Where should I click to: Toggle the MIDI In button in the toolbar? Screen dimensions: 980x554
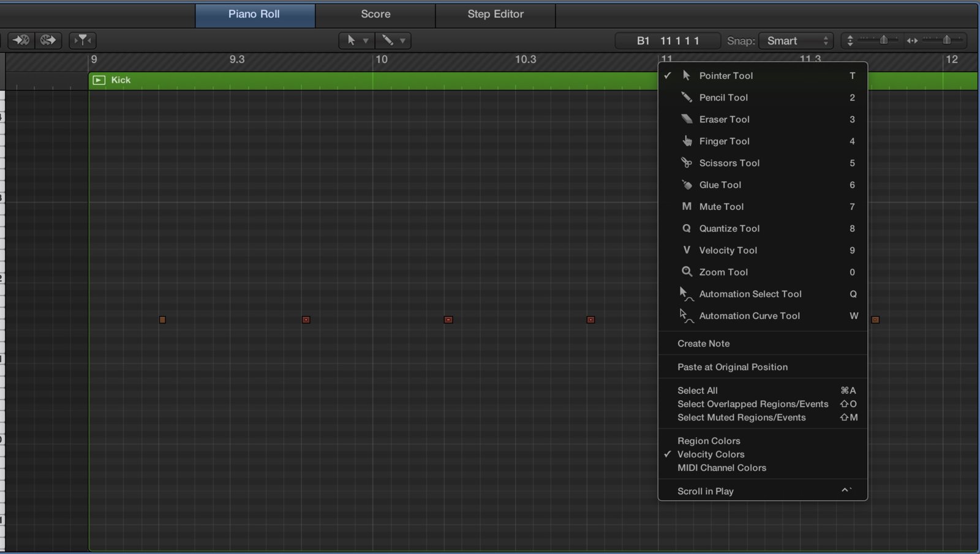(x=21, y=40)
